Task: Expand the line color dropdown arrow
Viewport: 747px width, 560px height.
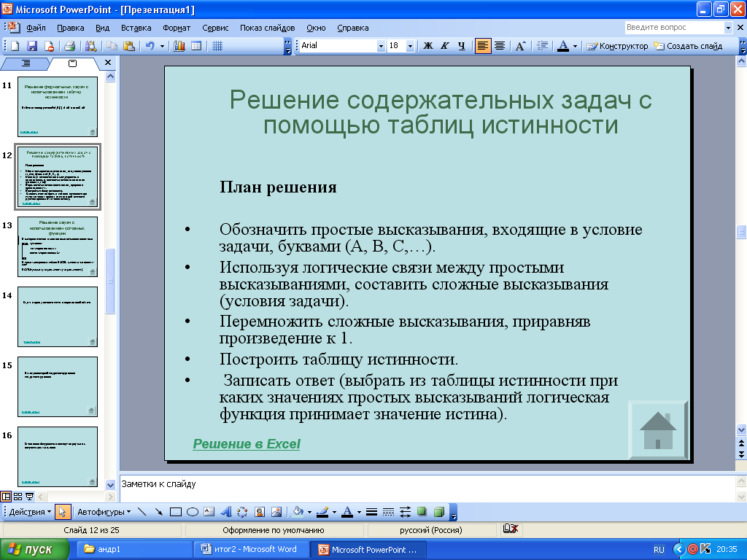Action: [334, 512]
